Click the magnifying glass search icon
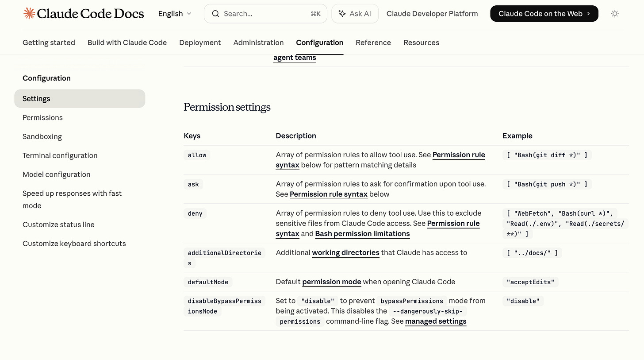 (x=215, y=14)
